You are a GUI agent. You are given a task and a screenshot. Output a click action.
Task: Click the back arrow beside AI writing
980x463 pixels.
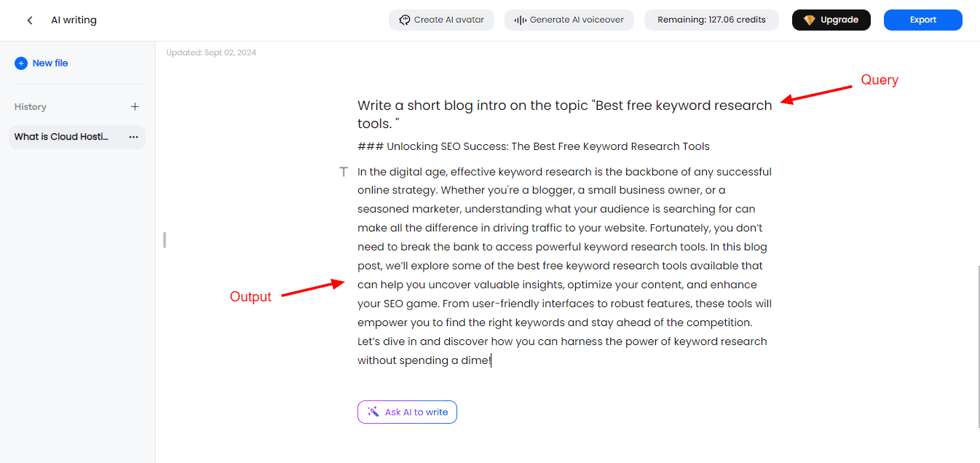30,20
